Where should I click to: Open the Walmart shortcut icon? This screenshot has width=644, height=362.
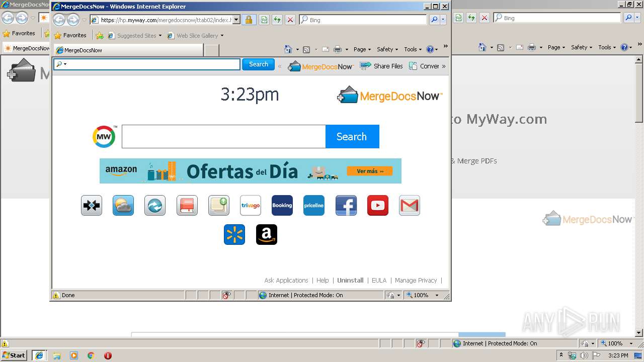234,234
